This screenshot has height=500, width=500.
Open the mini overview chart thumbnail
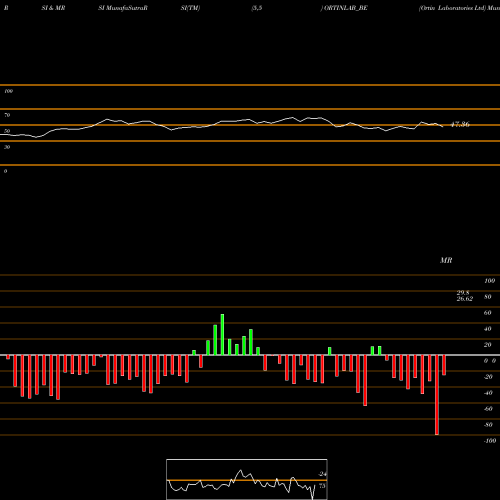247,479
